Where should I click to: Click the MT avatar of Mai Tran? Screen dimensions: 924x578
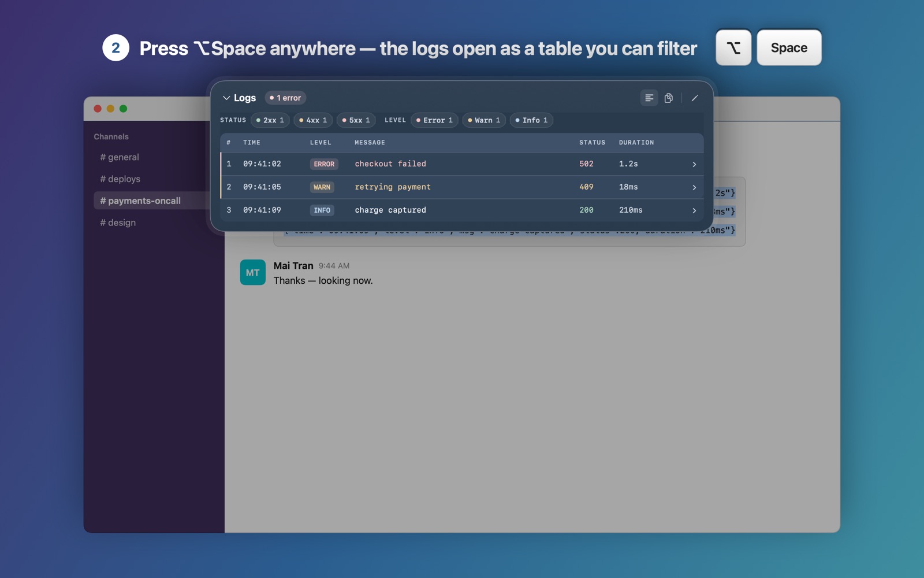253,272
